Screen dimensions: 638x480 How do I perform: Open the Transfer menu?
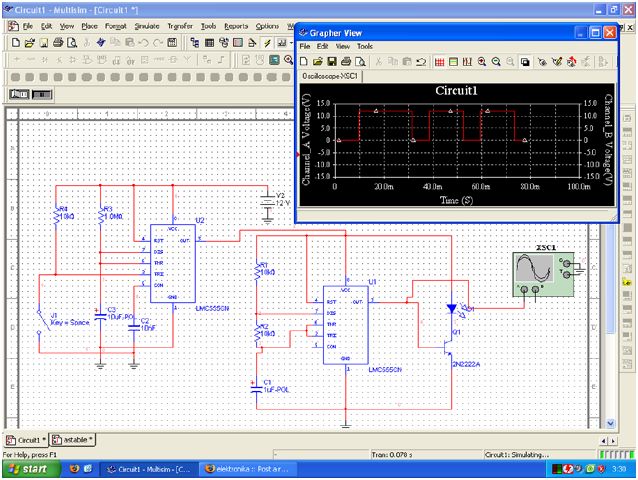pos(180,25)
